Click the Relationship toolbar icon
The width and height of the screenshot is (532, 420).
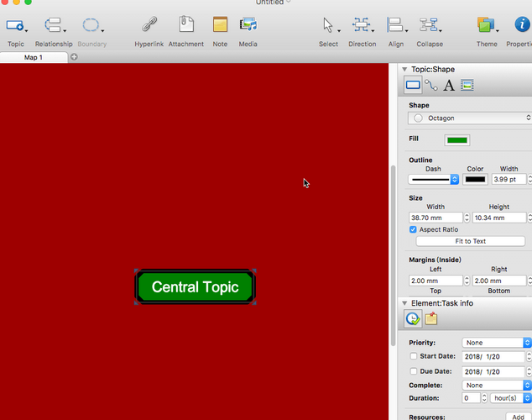(x=52, y=25)
